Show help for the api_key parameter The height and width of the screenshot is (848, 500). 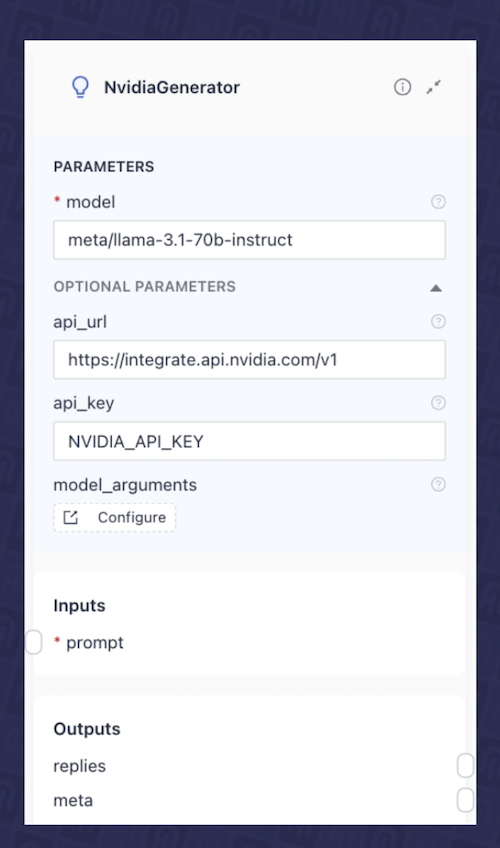(x=438, y=402)
